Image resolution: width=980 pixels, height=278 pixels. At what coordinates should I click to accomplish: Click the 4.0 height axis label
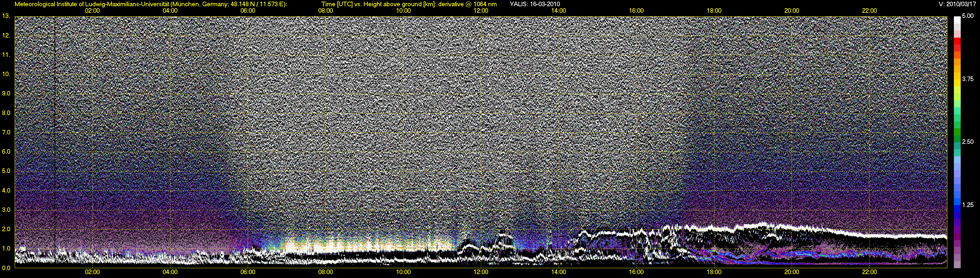pos(6,190)
